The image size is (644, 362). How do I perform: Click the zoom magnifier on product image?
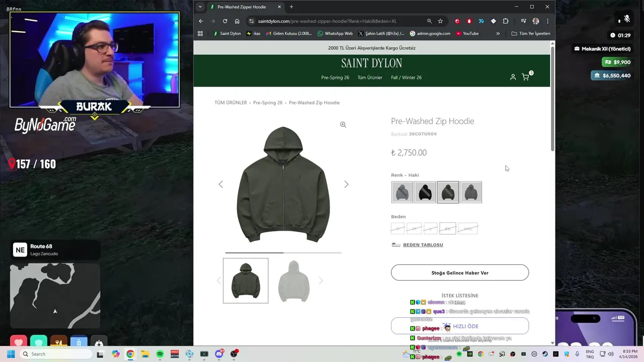(x=343, y=125)
